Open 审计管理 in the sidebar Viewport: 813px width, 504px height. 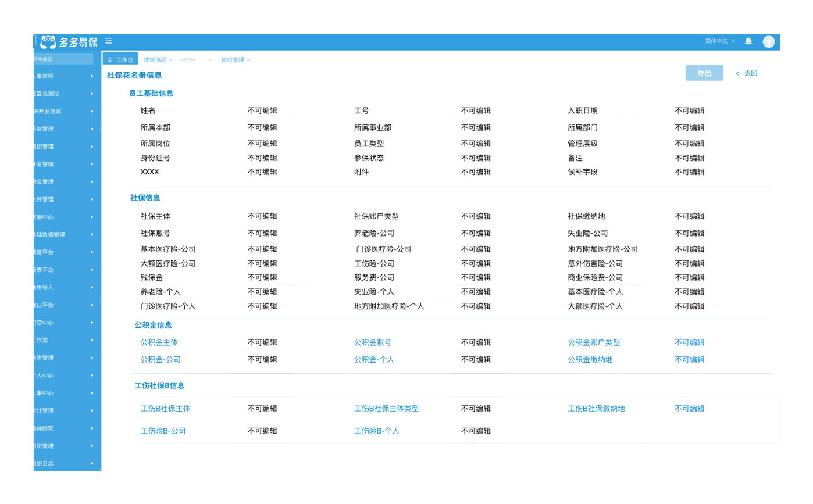64,411
